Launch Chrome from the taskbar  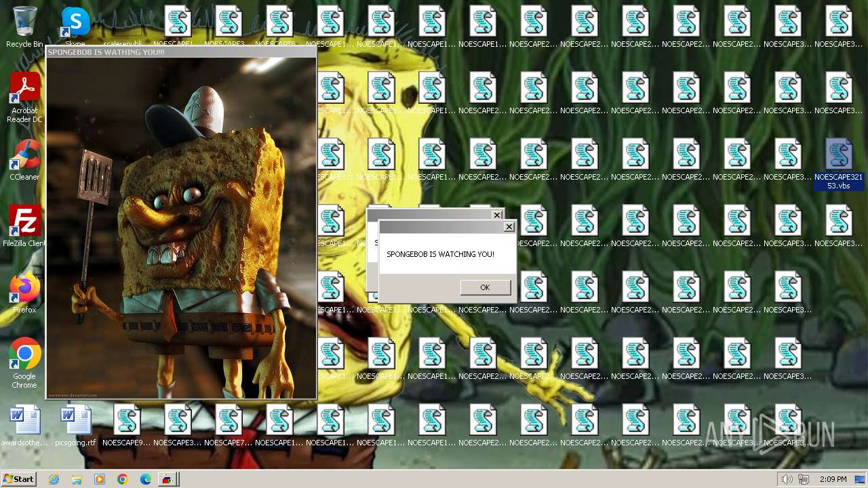click(x=123, y=479)
